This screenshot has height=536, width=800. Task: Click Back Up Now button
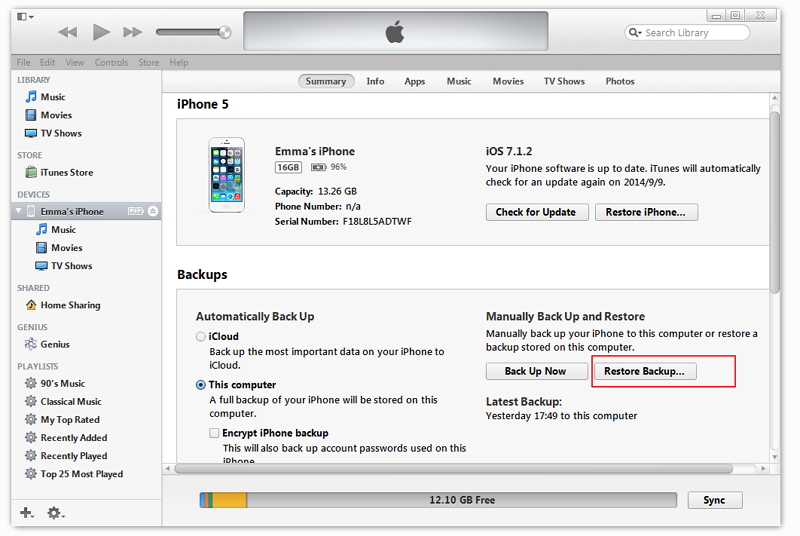[x=536, y=371]
